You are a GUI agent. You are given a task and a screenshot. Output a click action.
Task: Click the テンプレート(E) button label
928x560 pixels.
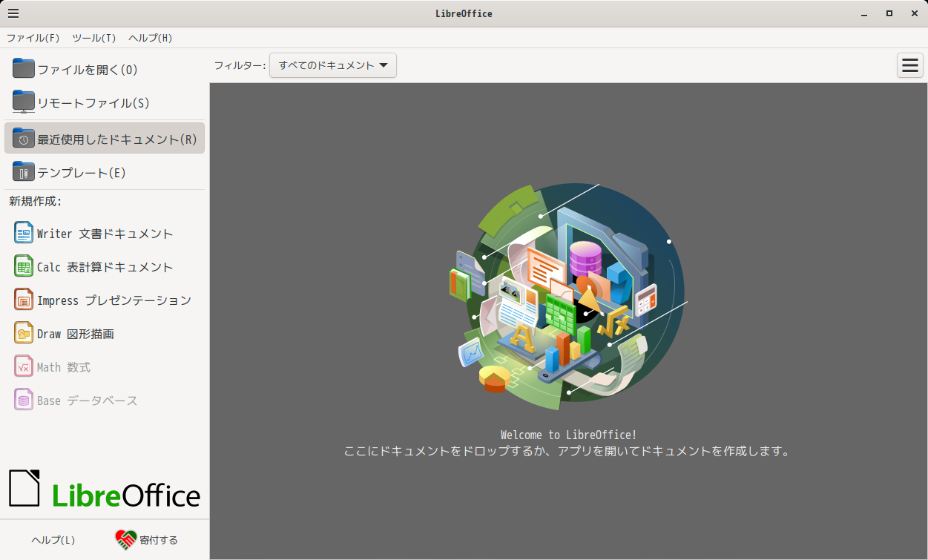(x=82, y=173)
